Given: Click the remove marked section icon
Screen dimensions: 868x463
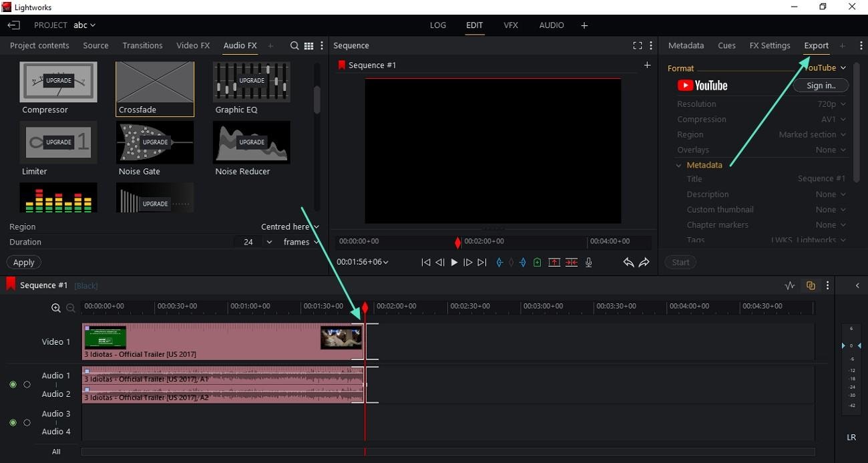Looking at the screenshot, I should [554, 263].
